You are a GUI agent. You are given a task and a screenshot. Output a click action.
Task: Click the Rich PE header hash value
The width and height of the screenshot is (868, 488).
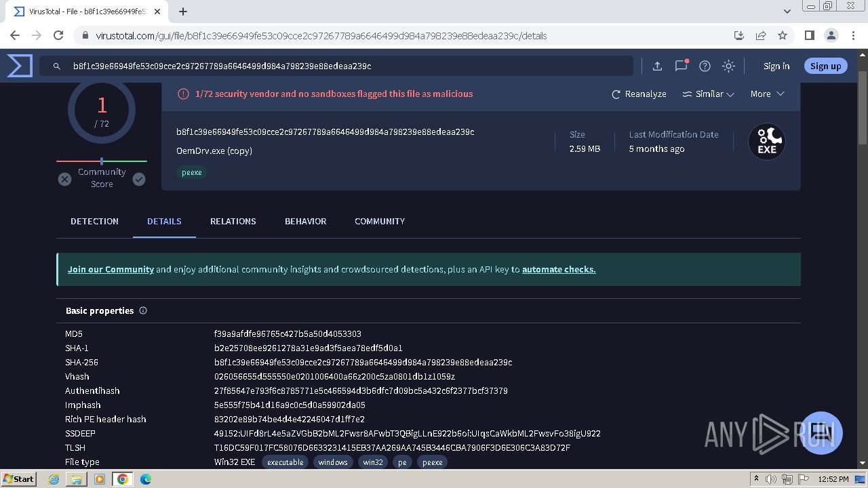290,419
